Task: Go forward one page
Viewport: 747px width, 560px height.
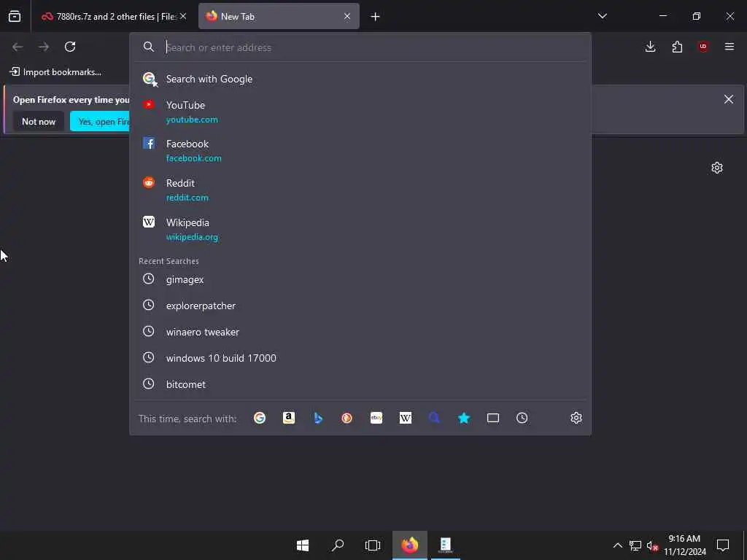Action: click(44, 47)
